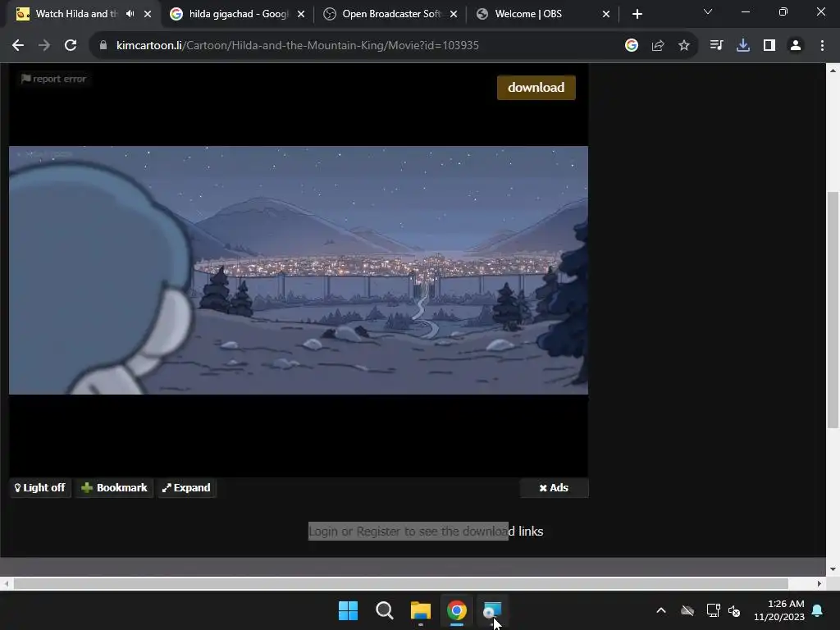
Task: Open the clock showing 1:26 AM
Action: 779,610
